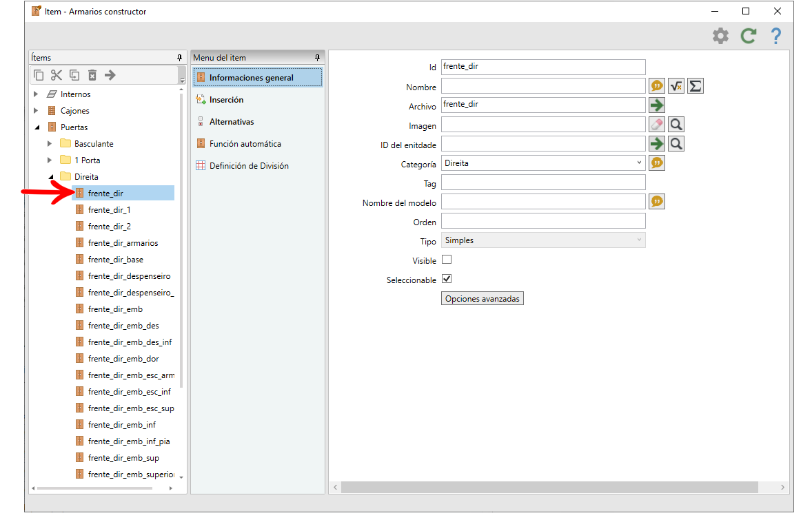
Task: Pin the Menu del item panel
Action: pos(318,58)
